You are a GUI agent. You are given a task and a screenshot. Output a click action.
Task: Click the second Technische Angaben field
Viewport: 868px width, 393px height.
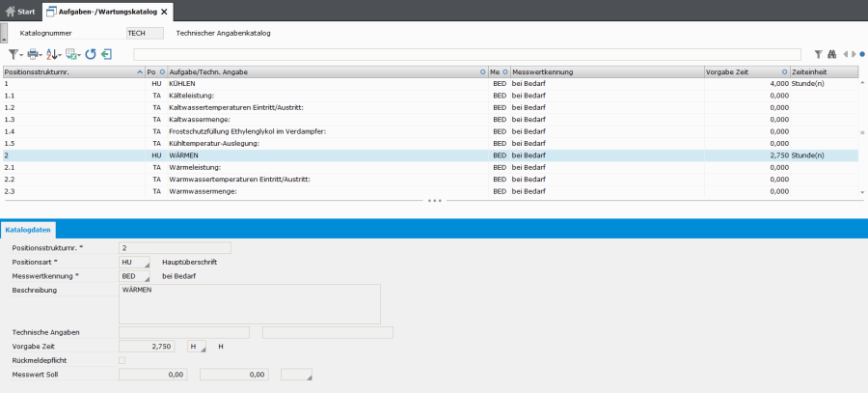click(x=328, y=332)
